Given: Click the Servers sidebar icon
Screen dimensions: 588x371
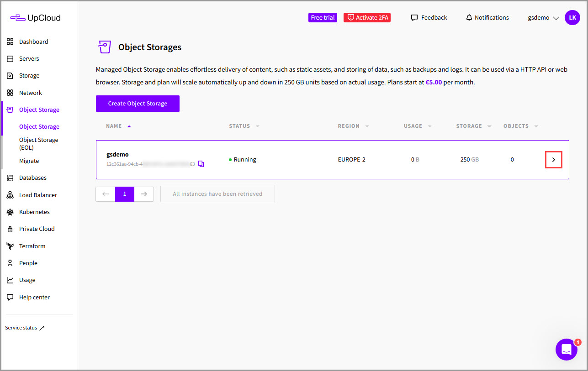Looking at the screenshot, I should [x=10, y=59].
